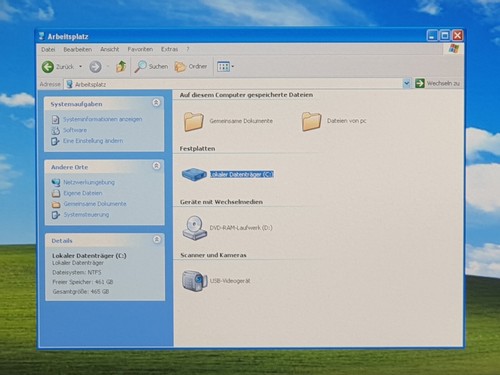Open Zurück history dropdown arrow

(x=80, y=67)
